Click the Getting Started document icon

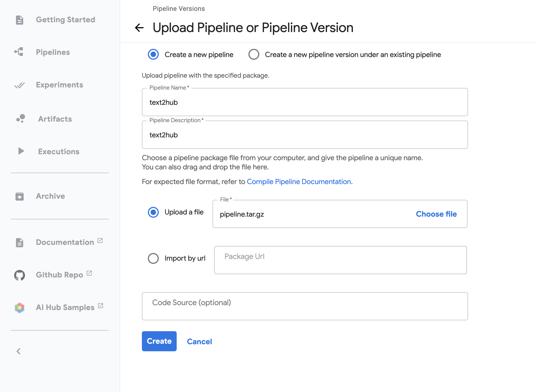click(20, 20)
